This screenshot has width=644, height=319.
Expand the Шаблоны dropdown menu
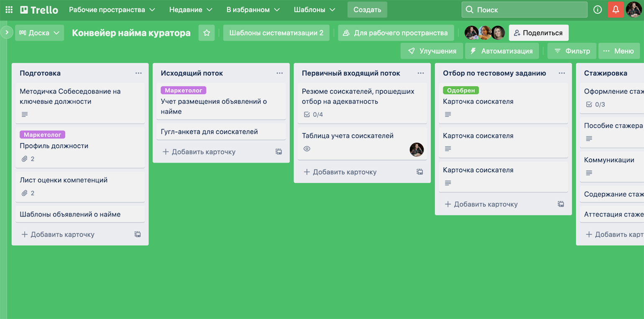coord(314,10)
